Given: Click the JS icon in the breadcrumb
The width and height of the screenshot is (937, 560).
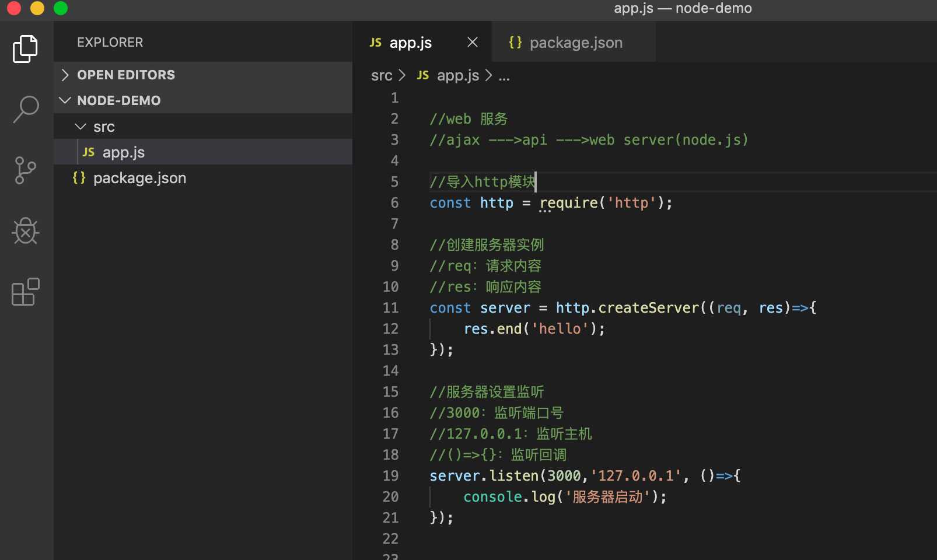Looking at the screenshot, I should point(423,75).
